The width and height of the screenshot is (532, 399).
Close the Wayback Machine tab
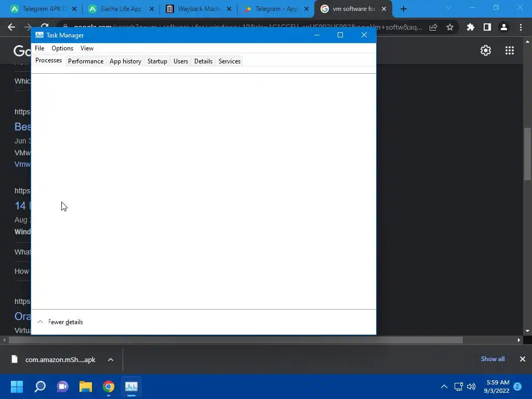click(229, 9)
